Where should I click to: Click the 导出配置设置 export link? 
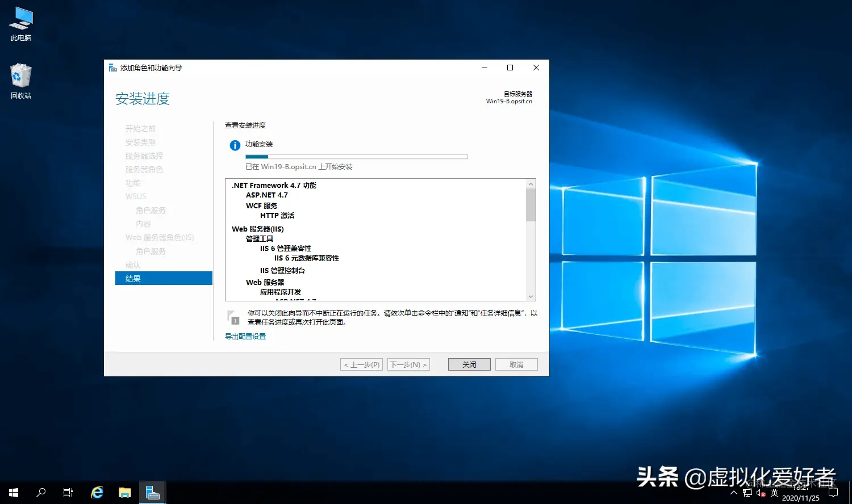click(245, 335)
